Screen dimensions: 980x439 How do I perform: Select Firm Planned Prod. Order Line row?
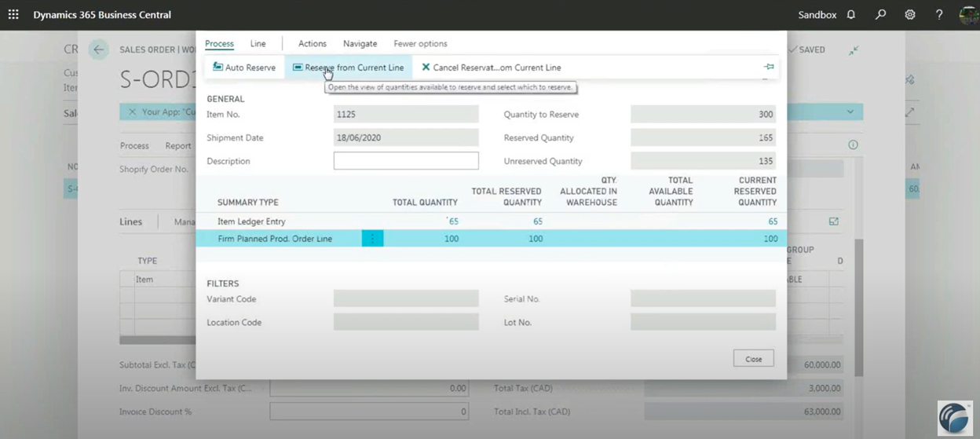[x=491, y=239]
